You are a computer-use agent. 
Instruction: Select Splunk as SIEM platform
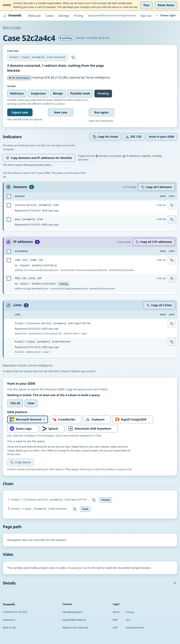tap(52, 428)
